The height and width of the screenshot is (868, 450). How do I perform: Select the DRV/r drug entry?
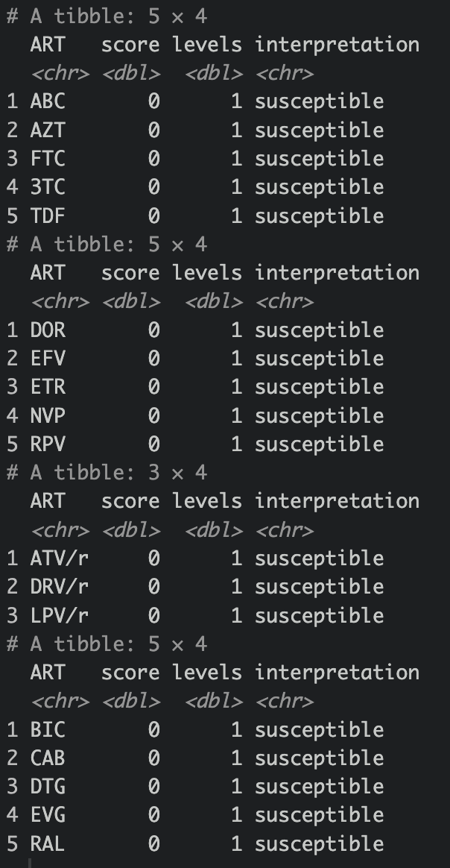tap(60, 587)
